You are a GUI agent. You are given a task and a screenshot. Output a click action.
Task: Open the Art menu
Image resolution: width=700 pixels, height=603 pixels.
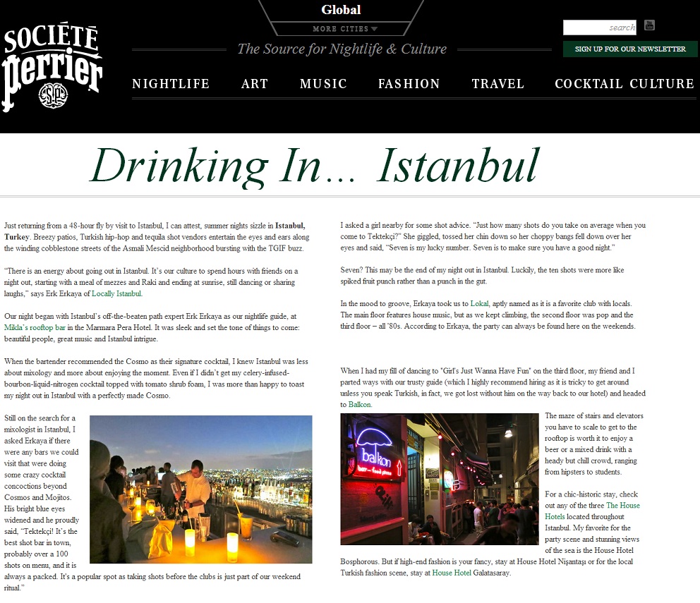(255, 83)
